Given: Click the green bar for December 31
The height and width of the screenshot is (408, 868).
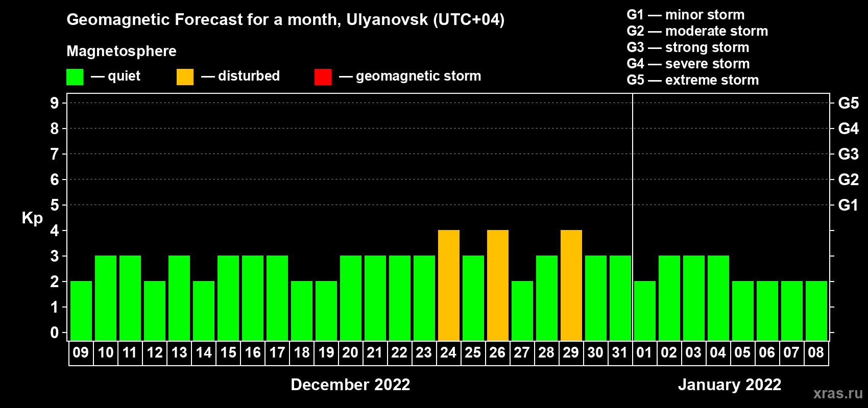Looking at the screenshot, I should click(620, 298).
